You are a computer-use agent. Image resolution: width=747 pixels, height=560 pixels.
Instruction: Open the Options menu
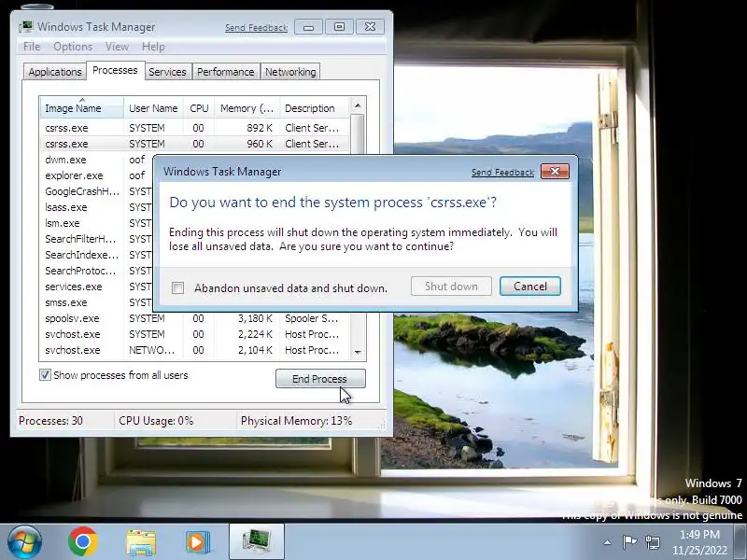click(x=73, y=47)
